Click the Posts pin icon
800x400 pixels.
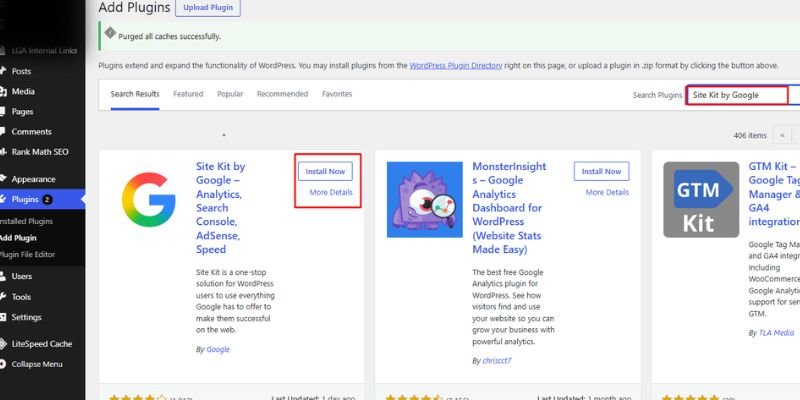click(3, 71)
